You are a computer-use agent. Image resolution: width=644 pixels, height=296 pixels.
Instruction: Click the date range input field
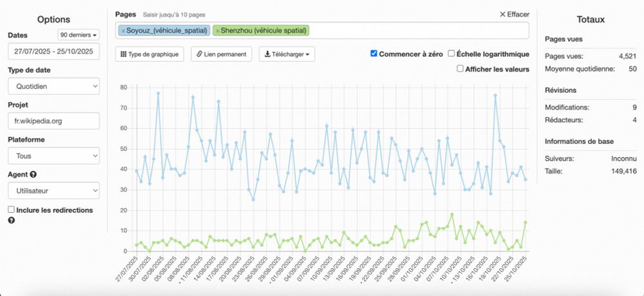[x=54, y=52]
